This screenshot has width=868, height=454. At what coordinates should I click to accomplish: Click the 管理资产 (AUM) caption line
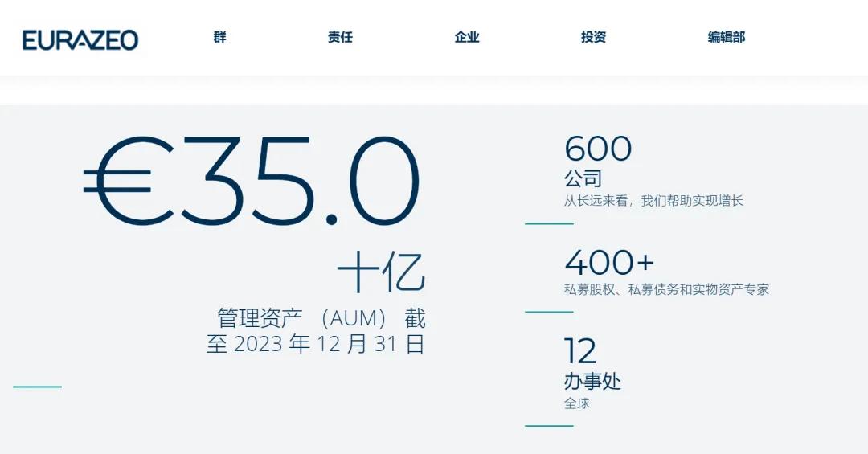[321, 318]
